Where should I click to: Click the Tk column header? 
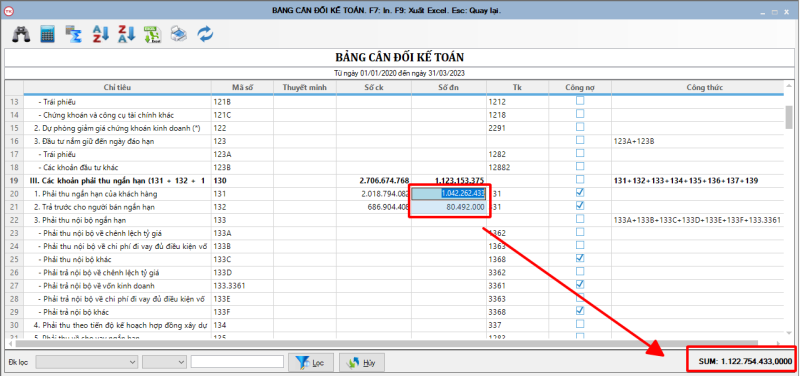pos(517,88)
